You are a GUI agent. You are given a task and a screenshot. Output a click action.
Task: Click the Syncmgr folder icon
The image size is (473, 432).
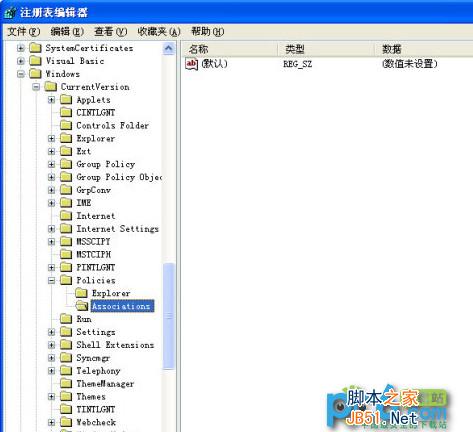pyautogui.click(x=66, y=358)
